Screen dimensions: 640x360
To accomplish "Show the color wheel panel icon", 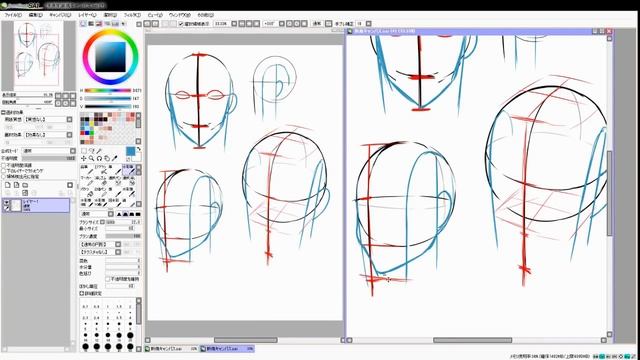I will (x=83, y=24).
